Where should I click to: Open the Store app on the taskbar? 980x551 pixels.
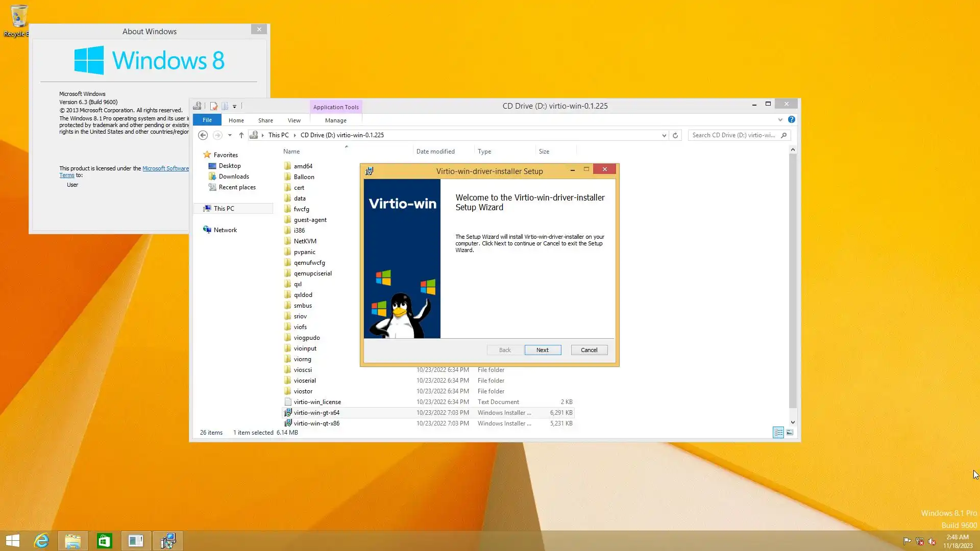coord(104,541)
